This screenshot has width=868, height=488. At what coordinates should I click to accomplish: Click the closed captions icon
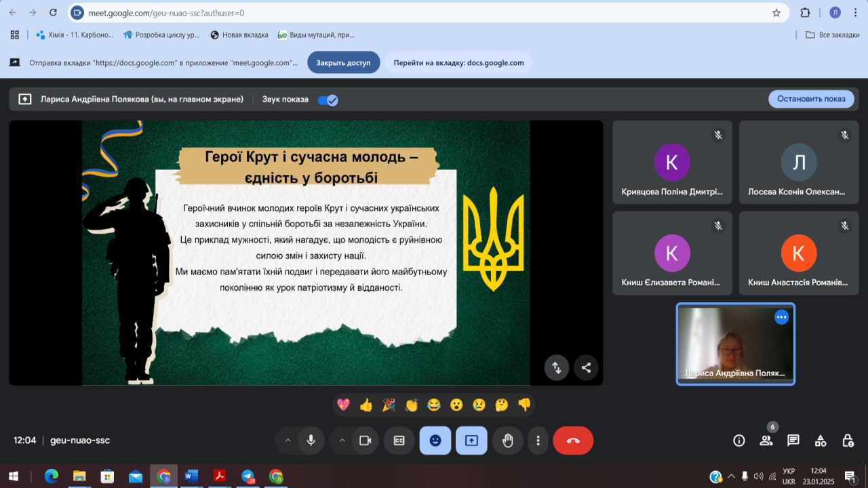coord(399,441)
